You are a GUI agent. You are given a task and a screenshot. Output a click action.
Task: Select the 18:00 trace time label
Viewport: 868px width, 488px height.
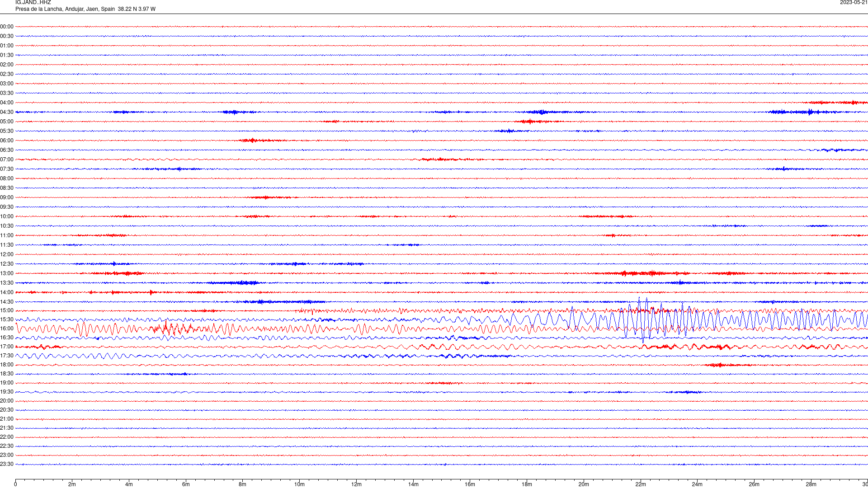pyautogui.click(x=7, y=365)
